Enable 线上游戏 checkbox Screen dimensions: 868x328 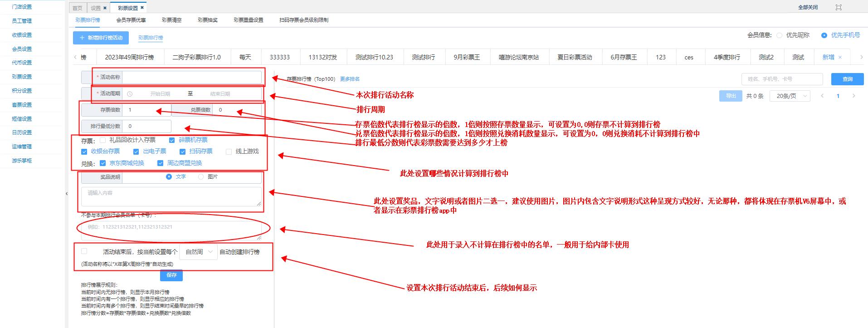(x=229, y=152)
